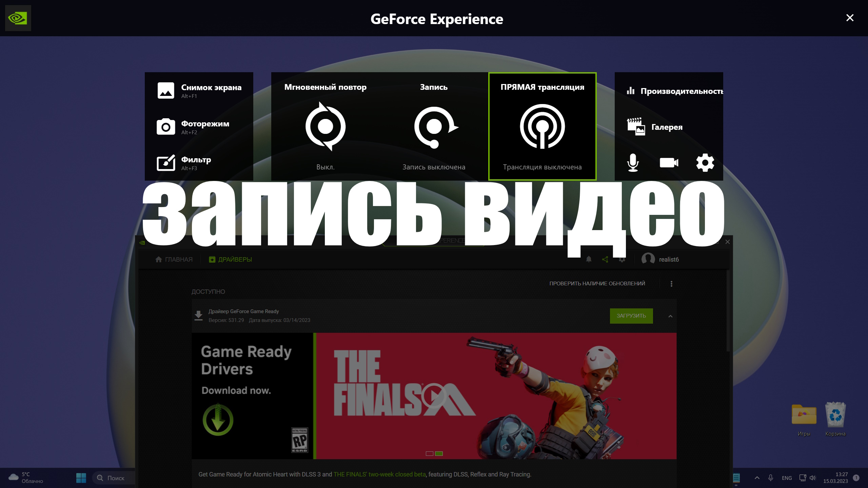Toggle Запись выключена recording state

tap(434, 126)
